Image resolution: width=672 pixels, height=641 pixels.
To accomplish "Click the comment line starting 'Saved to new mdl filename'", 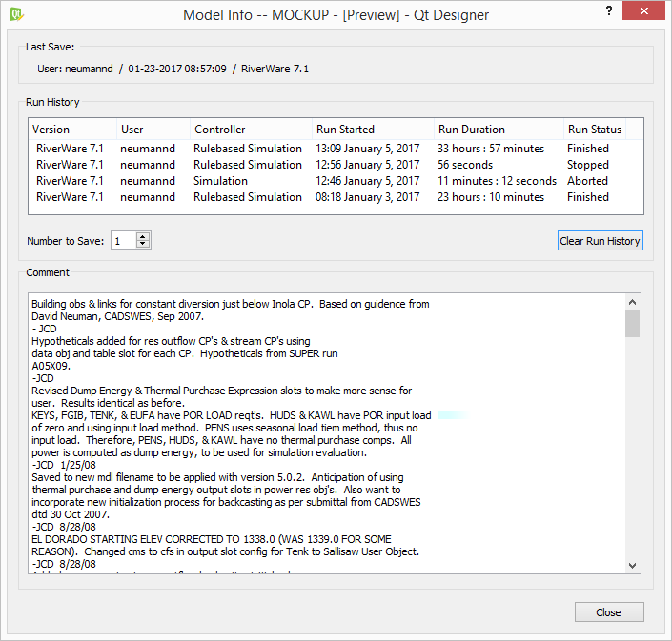I will 217,477.
